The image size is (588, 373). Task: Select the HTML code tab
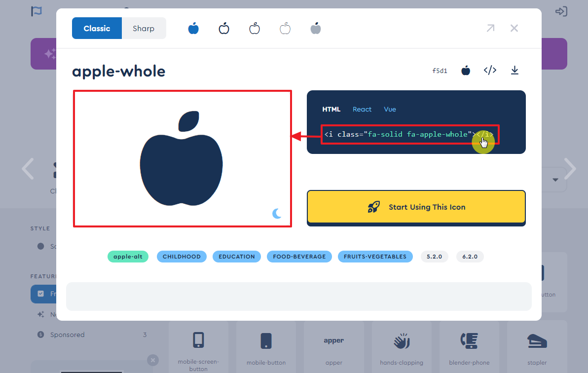click(x=331, y=109)
